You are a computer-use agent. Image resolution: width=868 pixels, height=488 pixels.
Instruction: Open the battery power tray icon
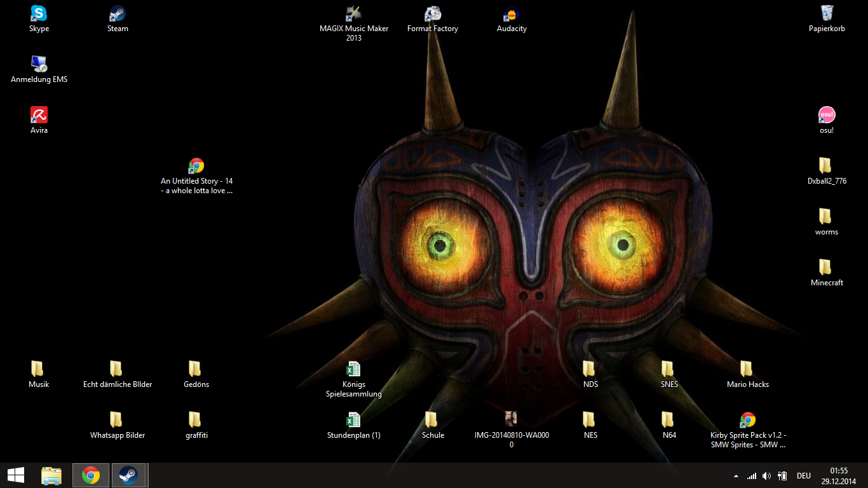[x=783, y=475]
